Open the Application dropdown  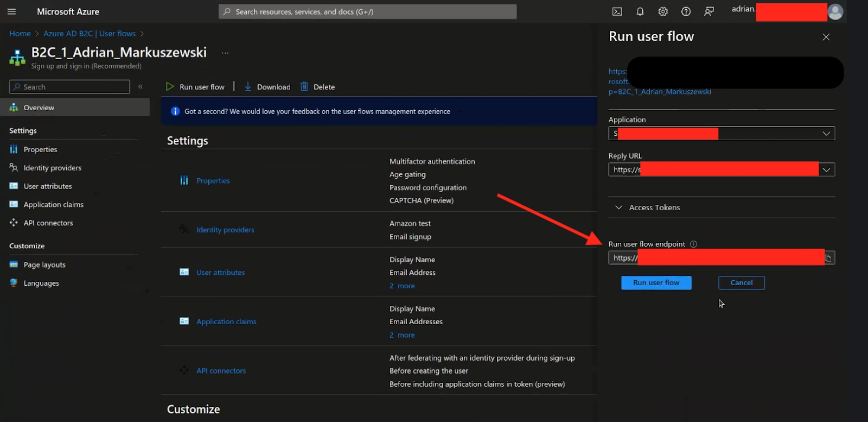tap(722, 133)
